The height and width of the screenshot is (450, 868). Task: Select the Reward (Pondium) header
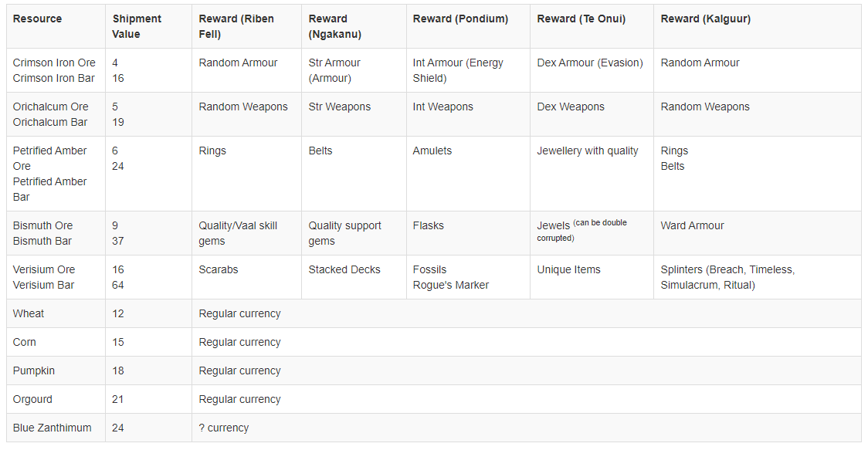(x=468, y=26)
